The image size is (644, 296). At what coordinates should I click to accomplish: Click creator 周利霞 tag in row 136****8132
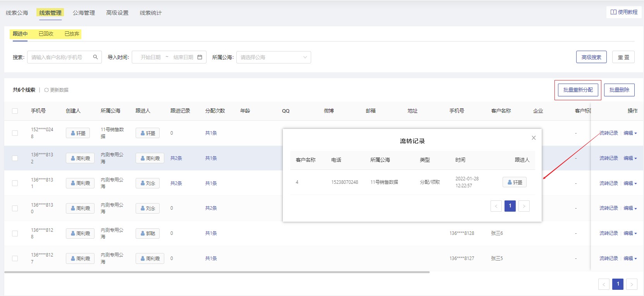click(x=80, y=158)
